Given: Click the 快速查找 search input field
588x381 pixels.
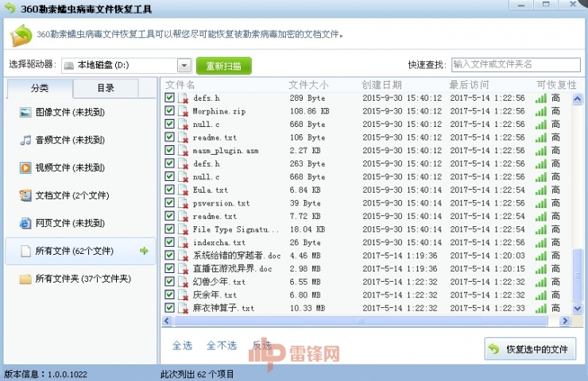Looking at the screenshot, I should pos(515,64).
